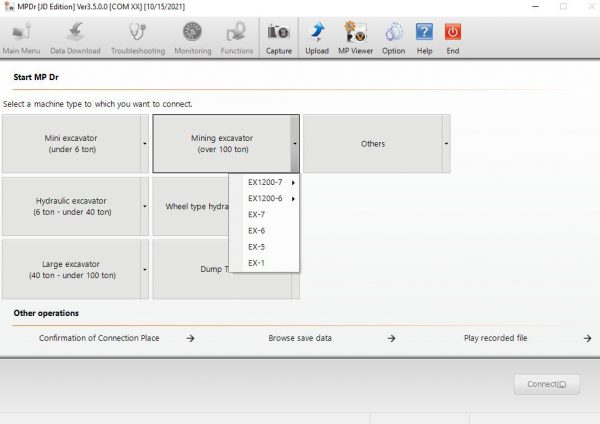The width and height of the screenshot is (600, 424).
Task: Minimize the MPDr window
Action: click(x=535, y=6)
